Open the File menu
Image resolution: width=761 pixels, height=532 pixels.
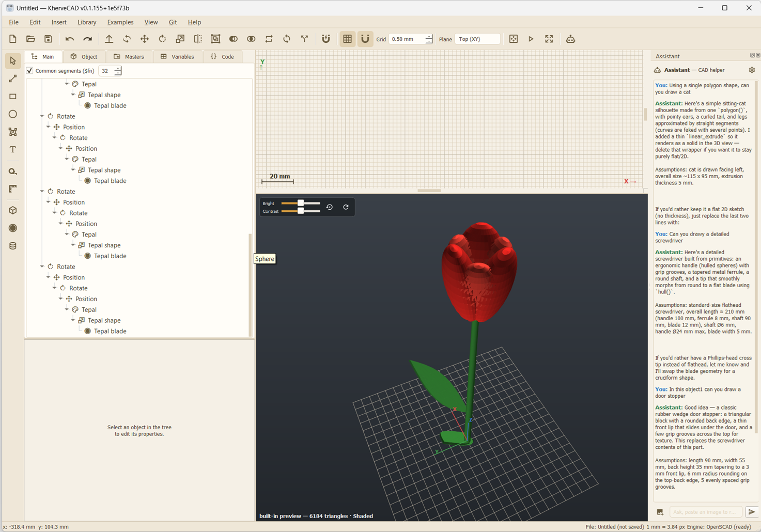14,22
